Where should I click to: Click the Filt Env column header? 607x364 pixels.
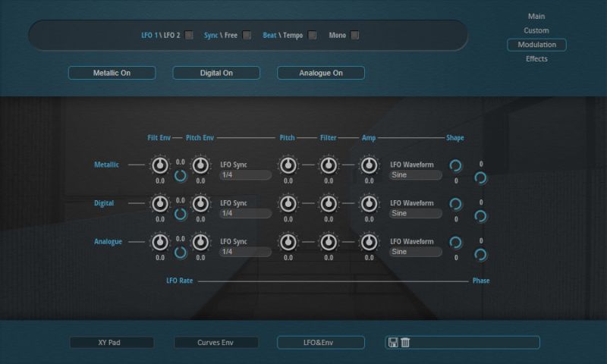tap(159, 138)
